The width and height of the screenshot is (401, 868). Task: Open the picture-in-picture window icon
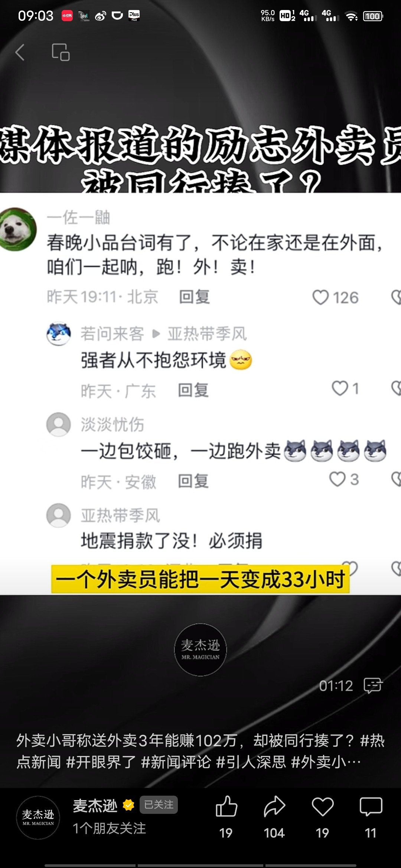tap(61, 52)
